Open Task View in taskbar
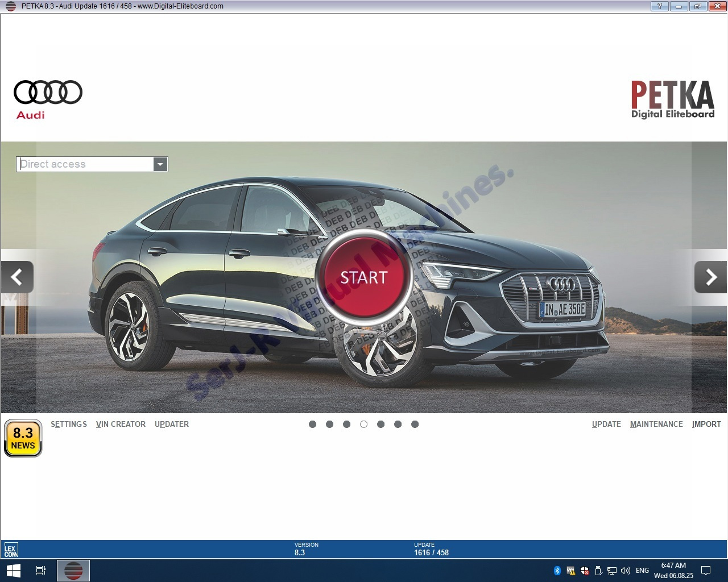This screenshot has width=728, height=582. coord(41,570)
